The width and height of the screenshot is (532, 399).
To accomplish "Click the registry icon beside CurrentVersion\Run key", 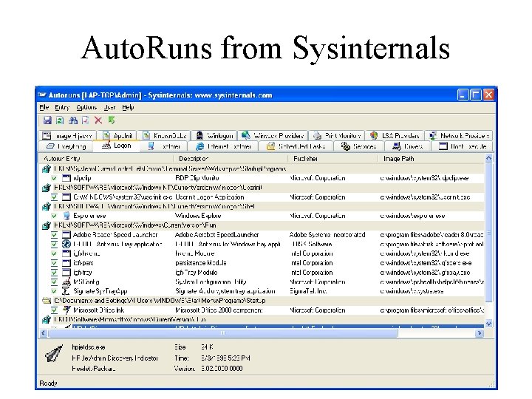I will (x=47, y=225).
